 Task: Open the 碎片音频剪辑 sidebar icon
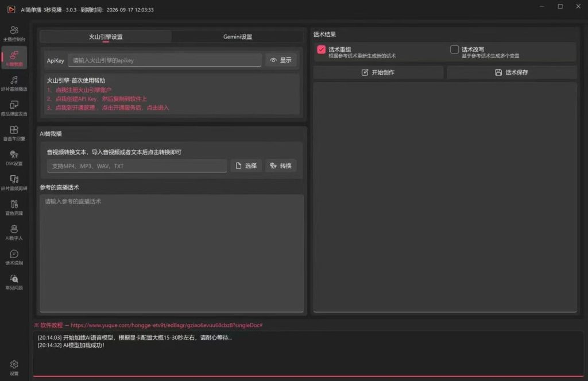[14, 182]
